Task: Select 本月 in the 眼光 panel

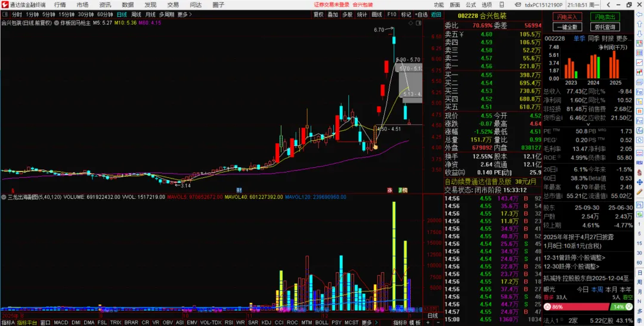Action: click(611, 290)
